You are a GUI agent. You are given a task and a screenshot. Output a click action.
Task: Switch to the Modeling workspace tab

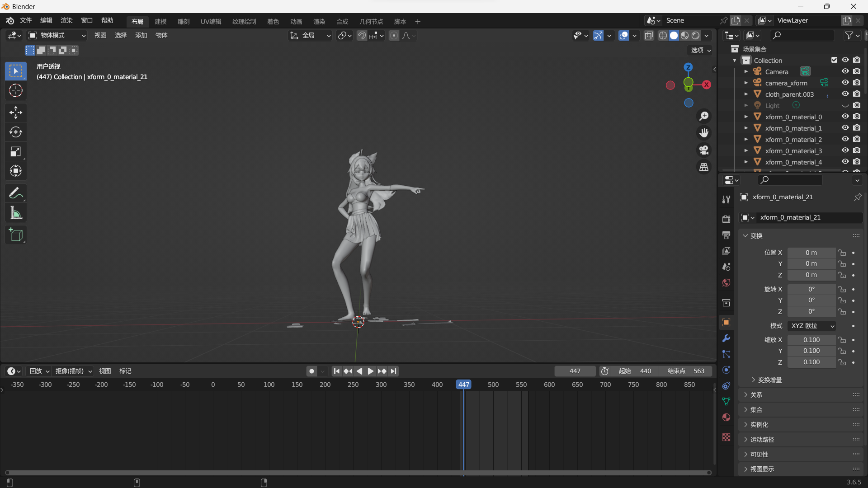click(x=160, y=22)
